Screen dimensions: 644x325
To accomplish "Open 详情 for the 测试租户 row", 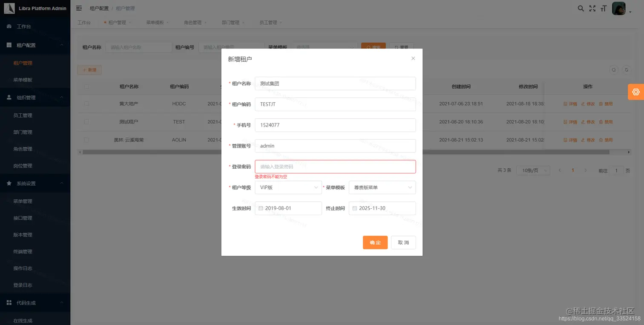I will click(x=570, y=122).
